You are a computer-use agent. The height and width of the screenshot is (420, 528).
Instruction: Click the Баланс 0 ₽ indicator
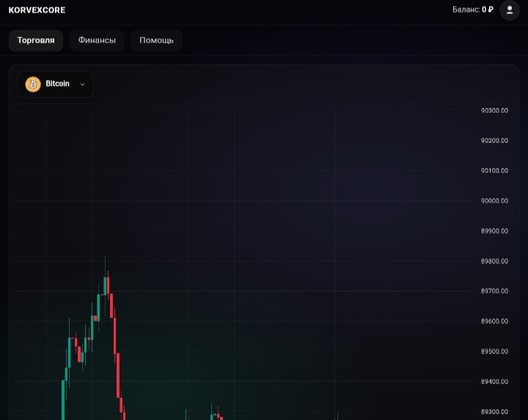point(472,10)
